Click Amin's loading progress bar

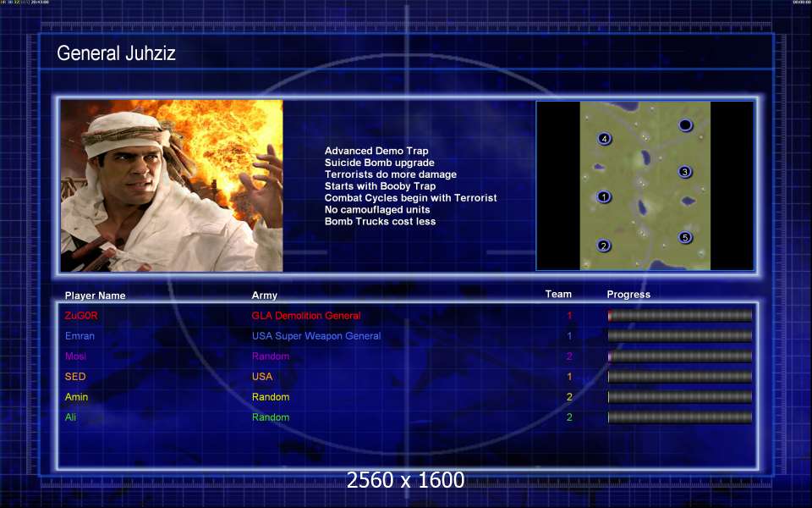pyautogui.click(x=679, y=396)
